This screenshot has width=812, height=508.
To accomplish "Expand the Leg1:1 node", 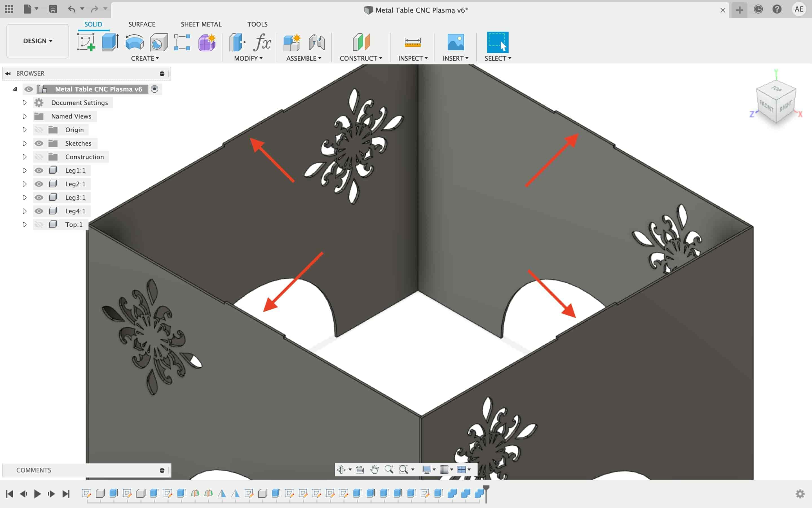I will coord(25,170).
